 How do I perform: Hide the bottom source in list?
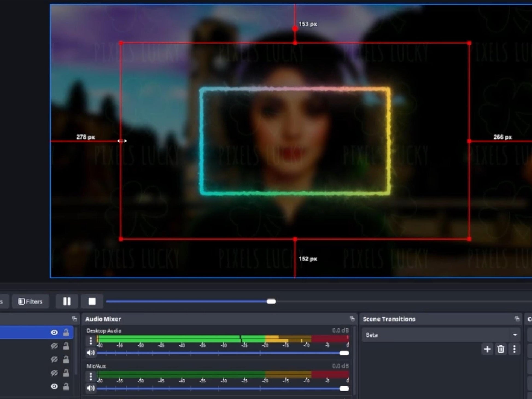(x=54, y=386)
